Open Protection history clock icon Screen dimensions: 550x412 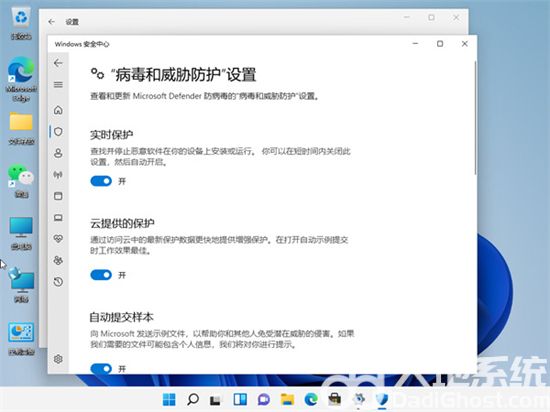[x=58, y=282]
